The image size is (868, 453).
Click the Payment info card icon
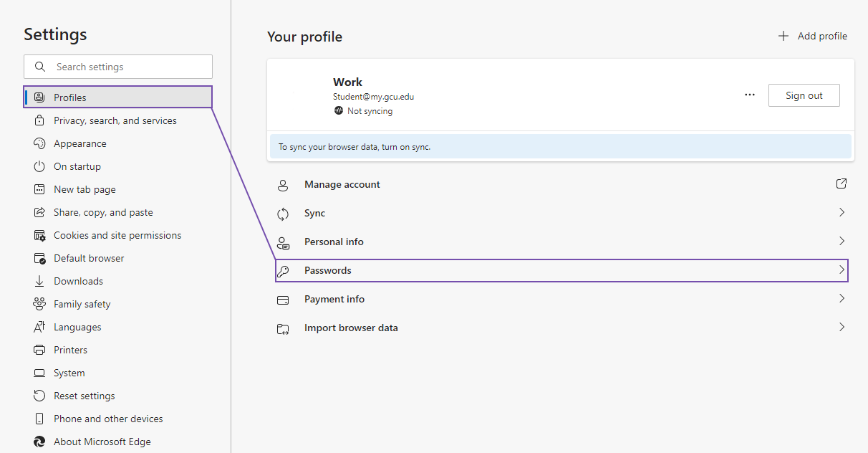click(x=283, y=300)
